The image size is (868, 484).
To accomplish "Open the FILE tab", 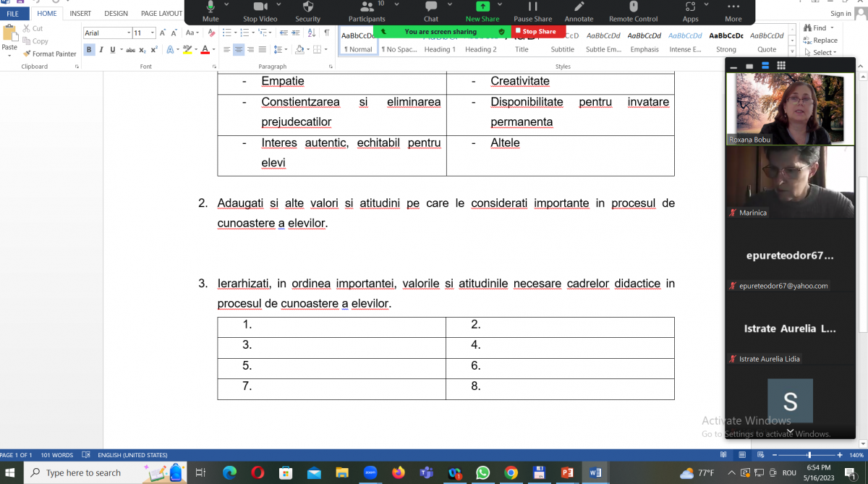I will tap(13, 13).
